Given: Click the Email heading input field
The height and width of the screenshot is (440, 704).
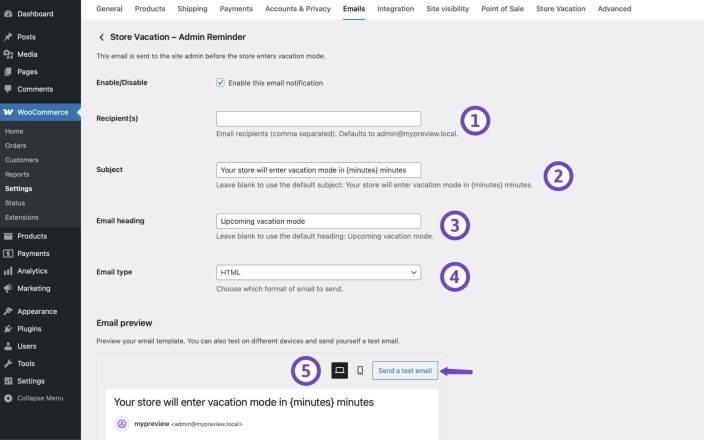Looking at the screenshot, I should tap(318, 221).
